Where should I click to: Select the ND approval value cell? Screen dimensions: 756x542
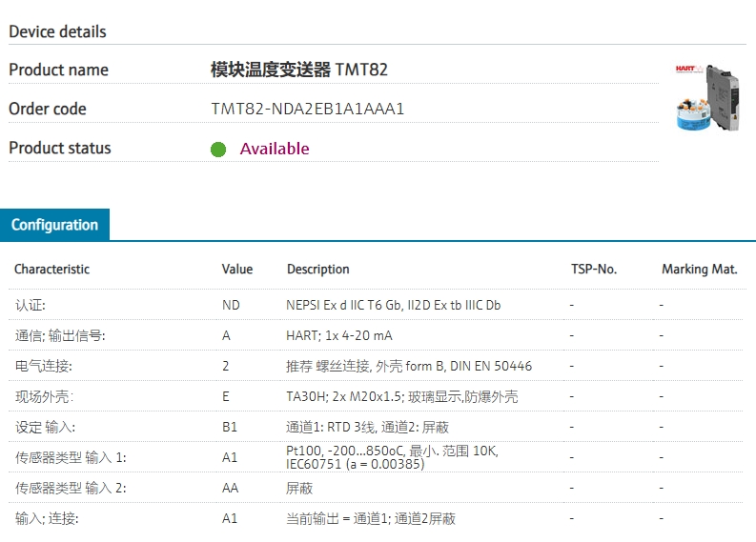pos(231,305)
